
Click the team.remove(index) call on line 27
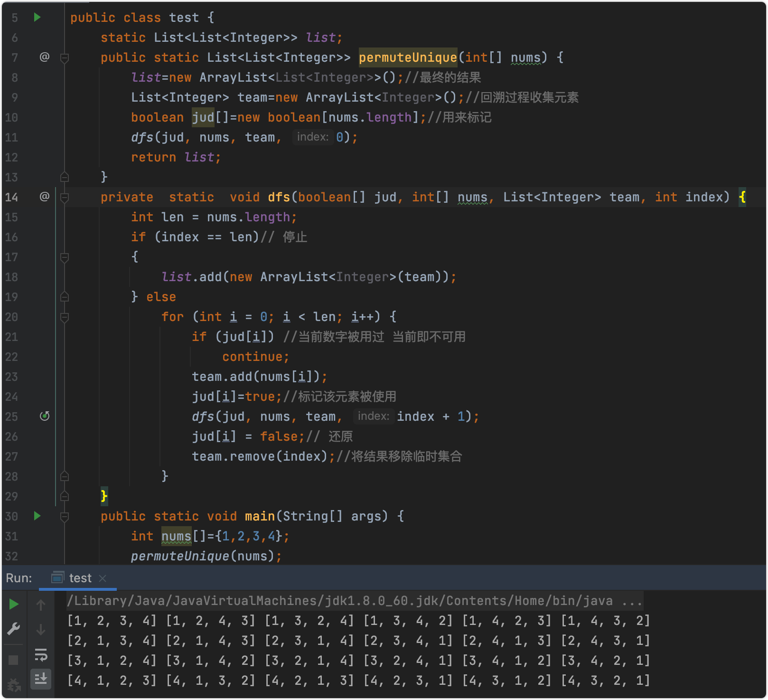pos(260,456)
